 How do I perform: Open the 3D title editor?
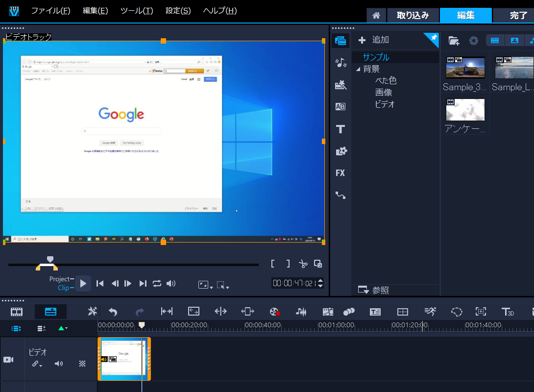[508, 312]
